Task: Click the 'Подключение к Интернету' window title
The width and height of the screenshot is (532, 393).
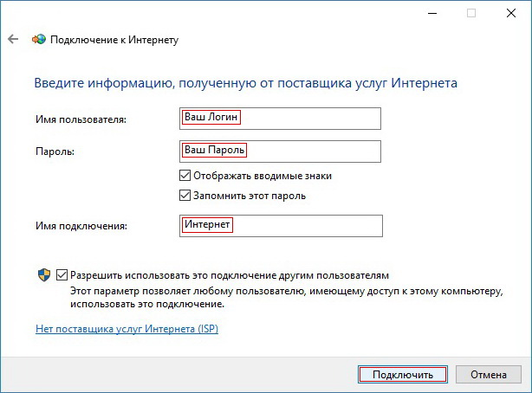Action: [x=115, y=40]
